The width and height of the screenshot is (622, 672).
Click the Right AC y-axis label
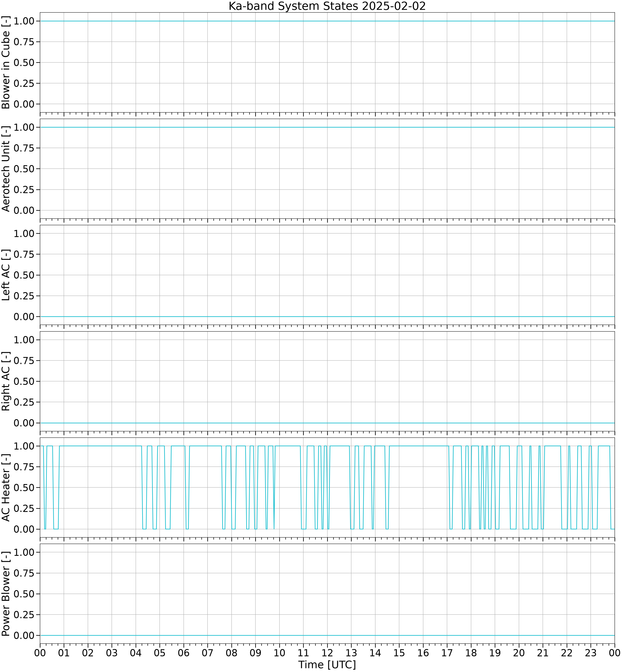click(x=6, y=381)
